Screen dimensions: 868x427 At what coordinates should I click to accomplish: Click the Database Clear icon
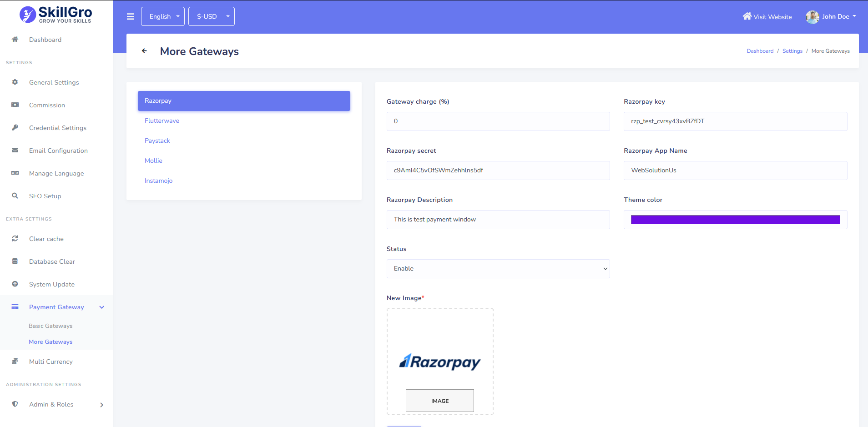click(x=15, y=261)
